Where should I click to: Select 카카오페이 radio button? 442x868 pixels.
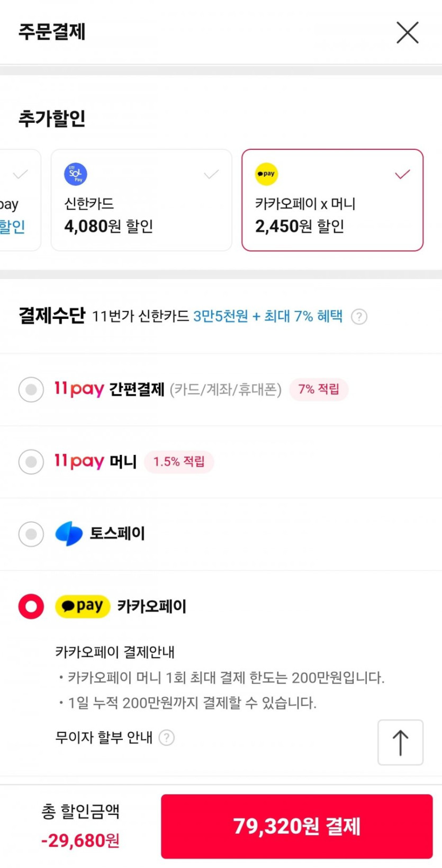click(x=31, y=606)
